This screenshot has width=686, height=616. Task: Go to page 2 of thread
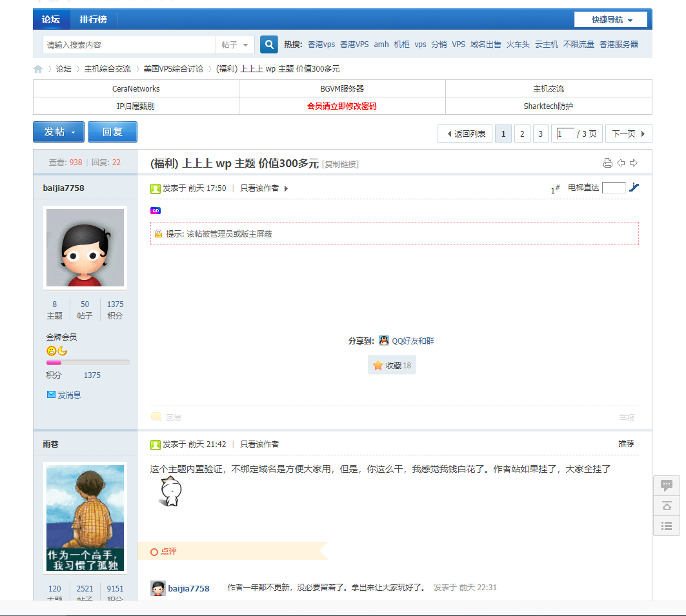[521, 134]
